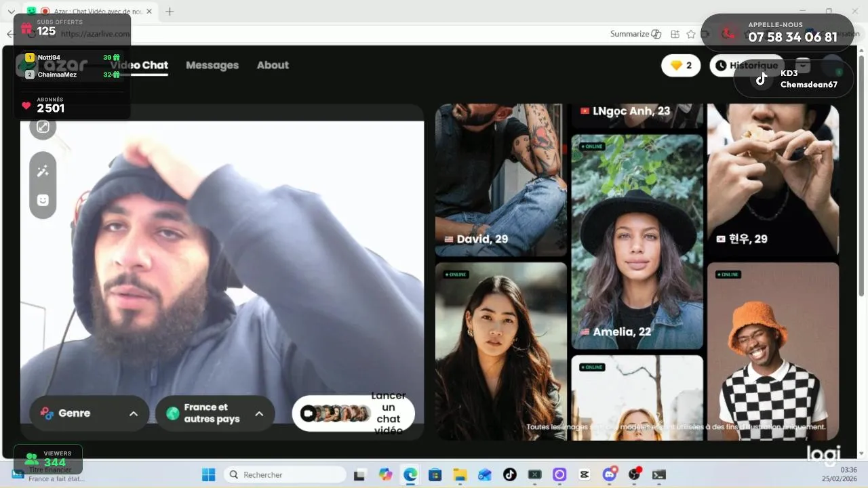Open the orange bucket hat man card
The height and width of the screenshot is (488, 868).
click(773, 351)
